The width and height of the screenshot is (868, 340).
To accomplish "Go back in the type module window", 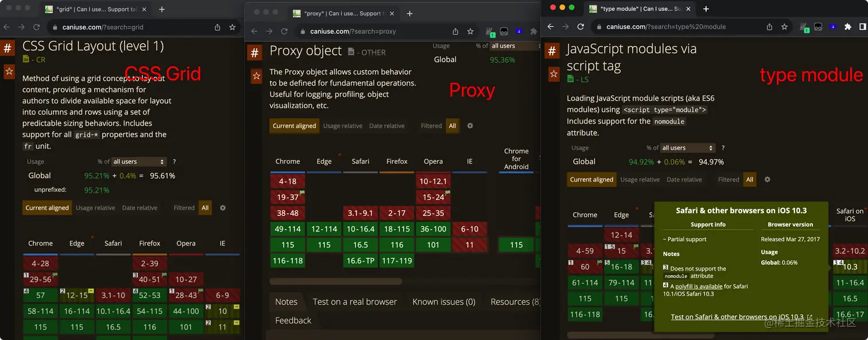I will pos(551,26).
